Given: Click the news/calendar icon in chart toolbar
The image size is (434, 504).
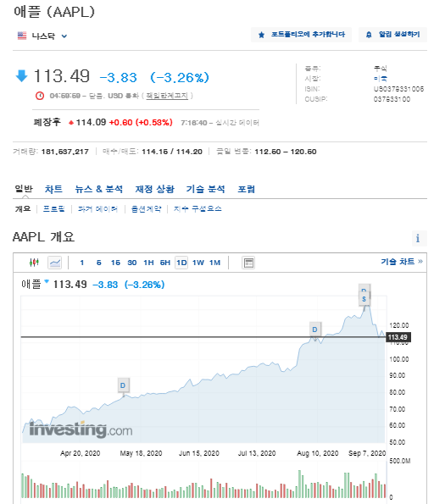Looking at the screenshot, I should pos(248,263).
